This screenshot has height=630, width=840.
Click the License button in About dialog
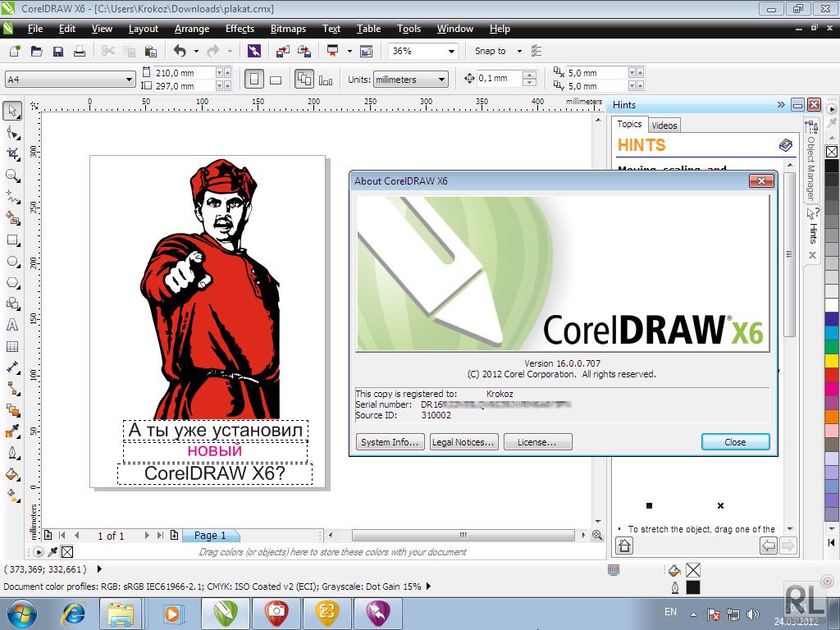pos(537,441)
